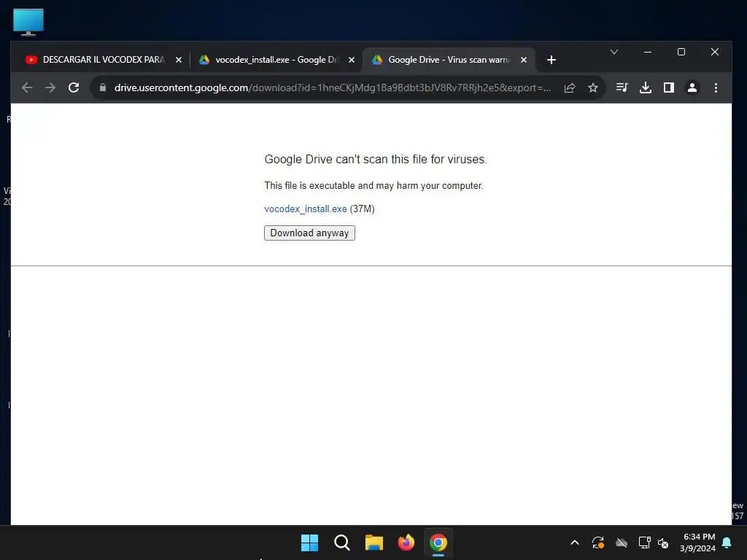This screenshot has height=560, width=747.
Task: Open the Chrome three-dot menu
Action: point(716,87)
